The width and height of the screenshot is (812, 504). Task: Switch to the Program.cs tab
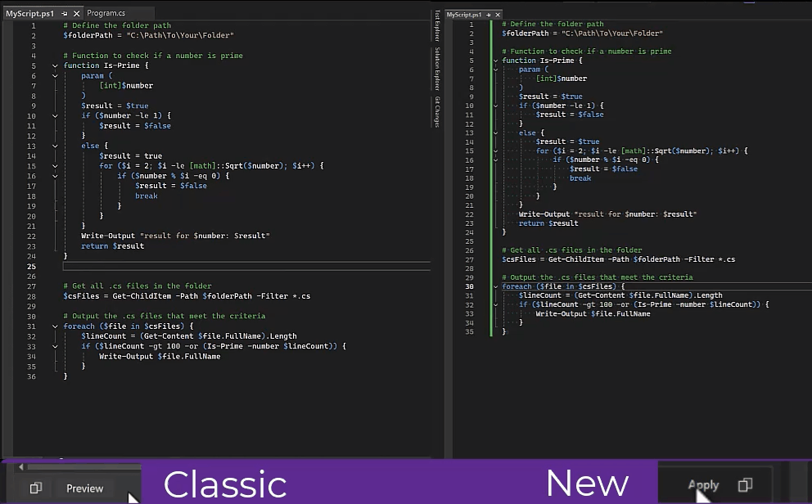pyautogui.click(x=106, y=14)
